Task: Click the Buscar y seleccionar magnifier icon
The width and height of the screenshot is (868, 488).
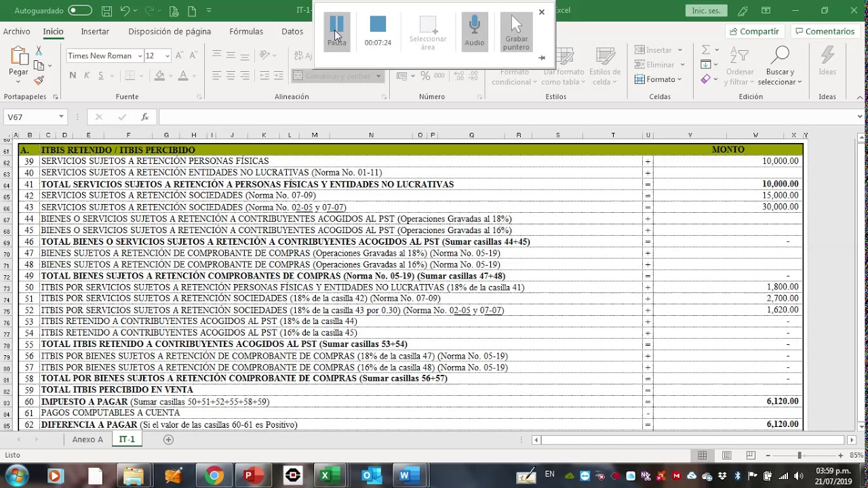Action: pyautogui.click(x=781, y=56)
